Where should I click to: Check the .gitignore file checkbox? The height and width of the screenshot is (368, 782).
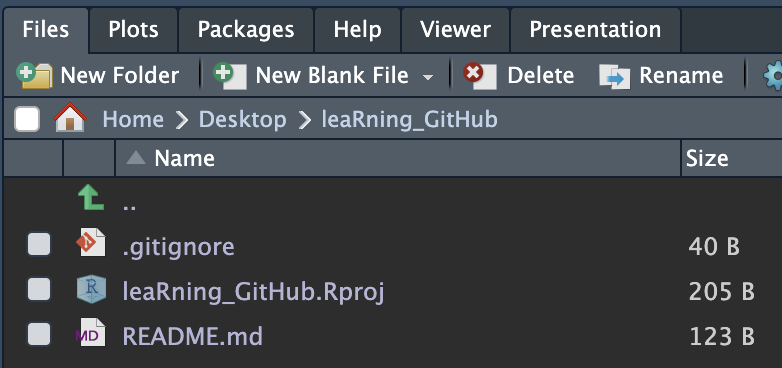tap(39, 244)
